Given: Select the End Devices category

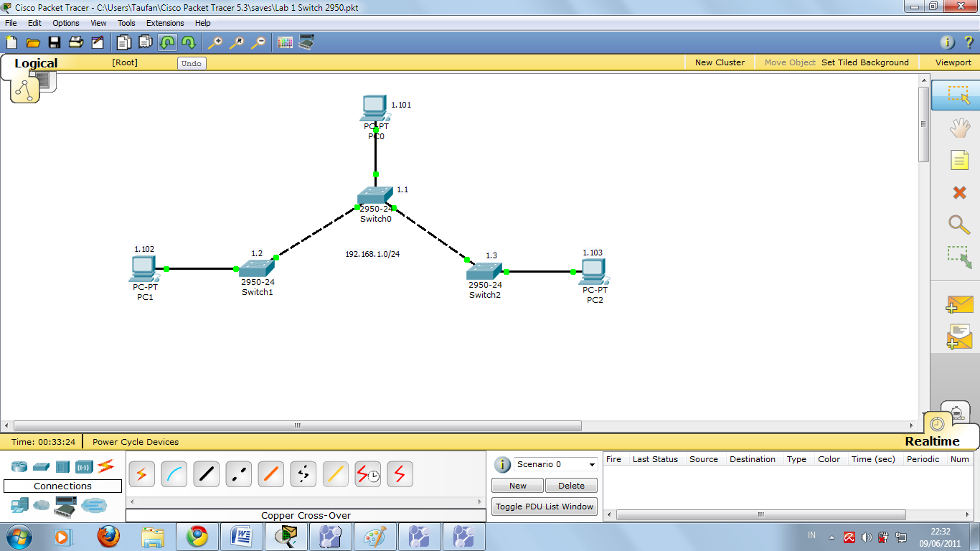Looking at the screenshot, I should coord(19,506).
